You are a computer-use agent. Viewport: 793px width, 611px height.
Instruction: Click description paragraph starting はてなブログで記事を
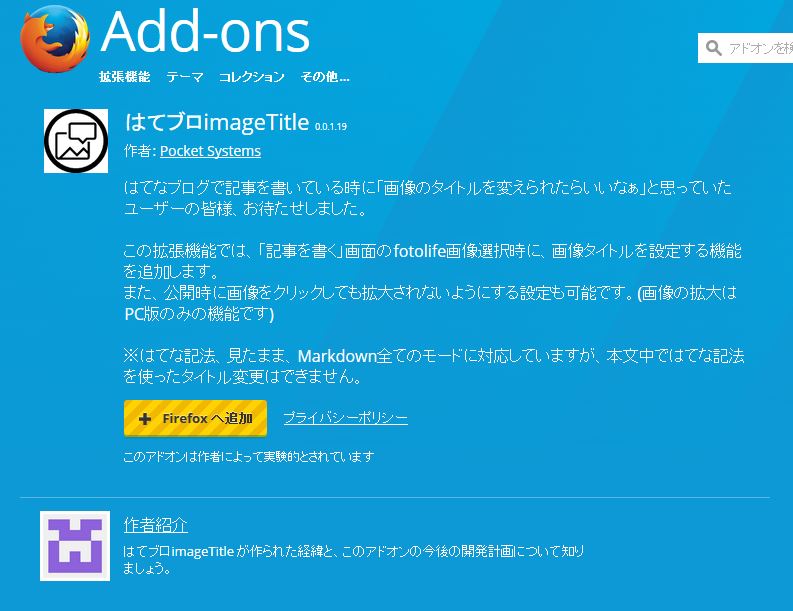coord(428,198)
